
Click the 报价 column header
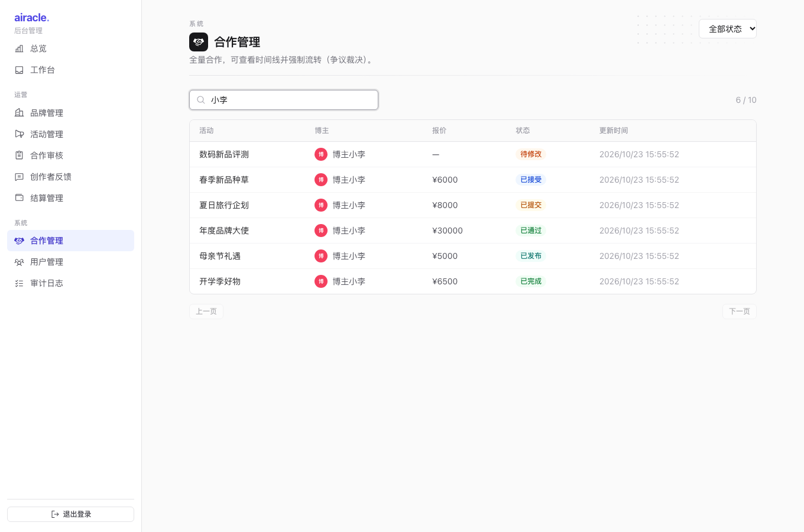tap(439, 131)
